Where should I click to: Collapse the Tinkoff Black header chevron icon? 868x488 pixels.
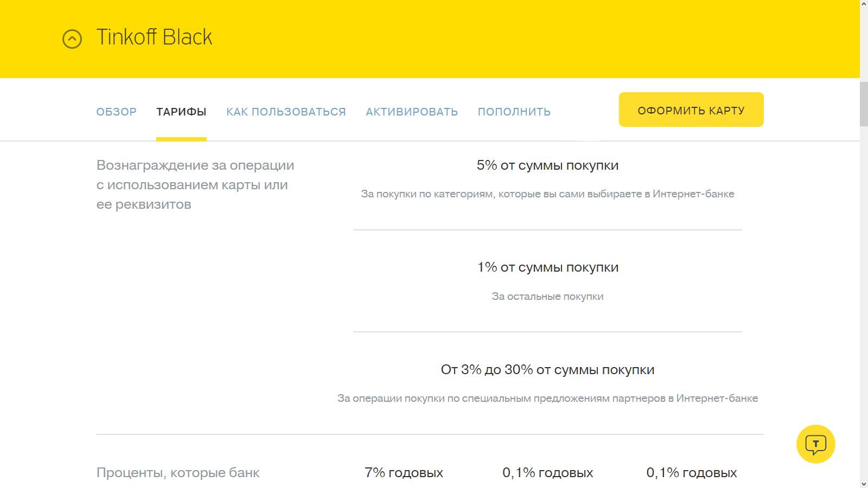72,39
